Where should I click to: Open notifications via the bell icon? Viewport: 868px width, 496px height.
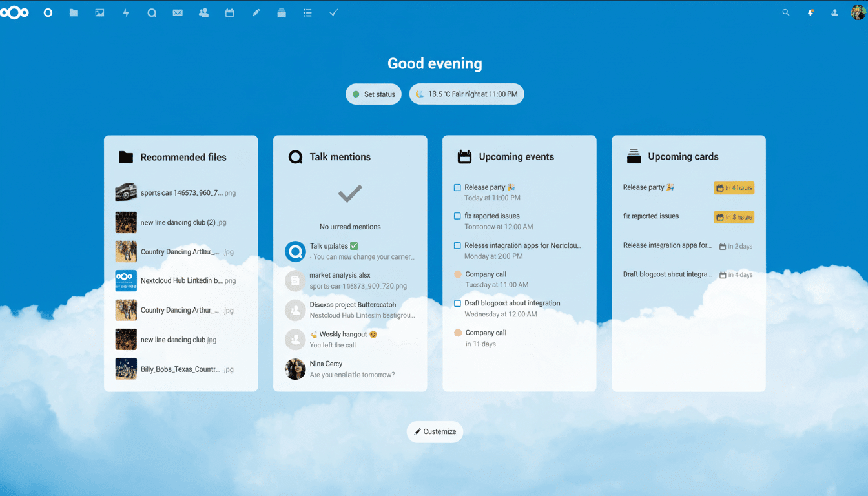[x=810, y=12]
